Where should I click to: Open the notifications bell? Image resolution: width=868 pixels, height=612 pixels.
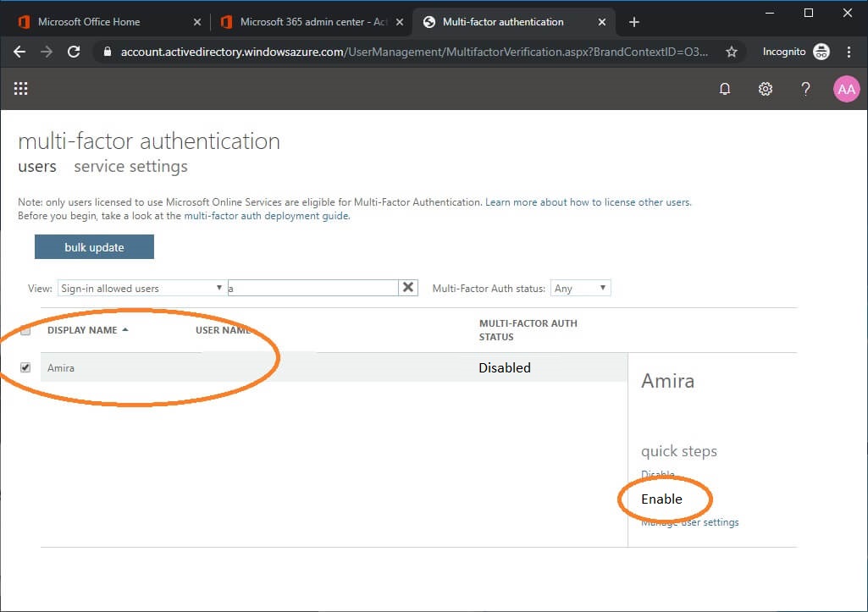pos(725,89)
